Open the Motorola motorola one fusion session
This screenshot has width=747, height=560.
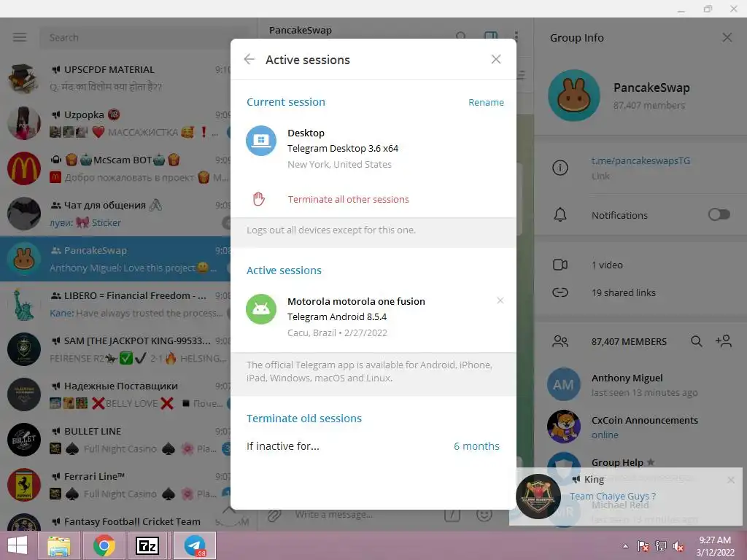pyautogui.click(x=373, y=316)
